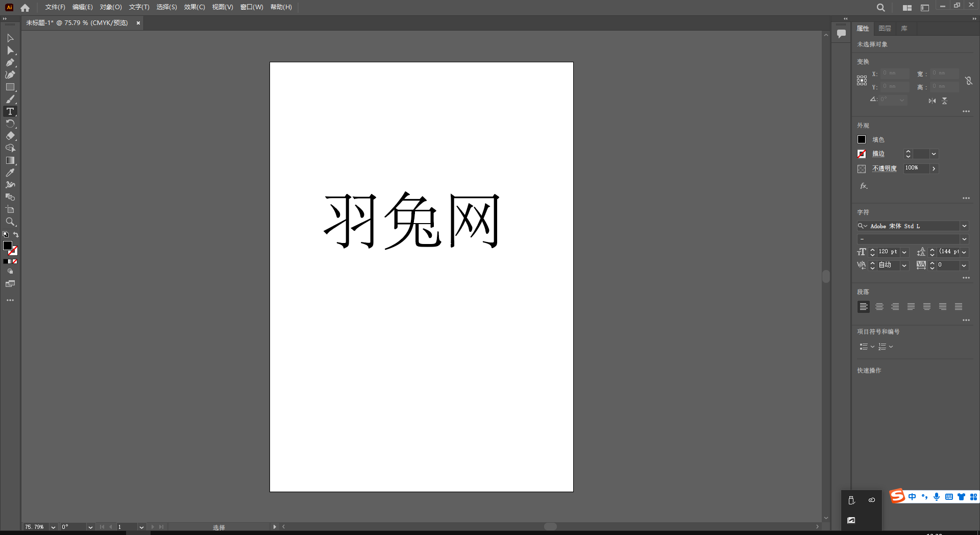Flip the object horizontally in 变换 panel
The height and width of the screenshot is (535, 980).
(932, 101)
